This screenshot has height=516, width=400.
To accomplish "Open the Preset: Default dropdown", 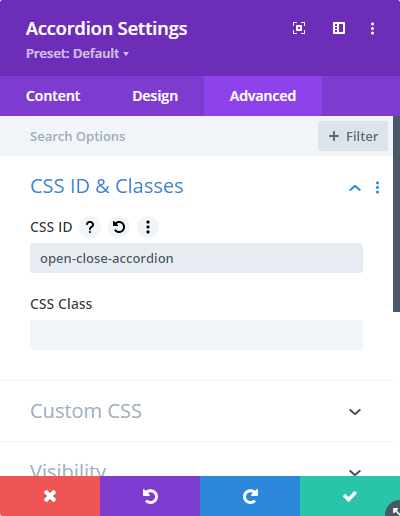I will tap(78, 54).
